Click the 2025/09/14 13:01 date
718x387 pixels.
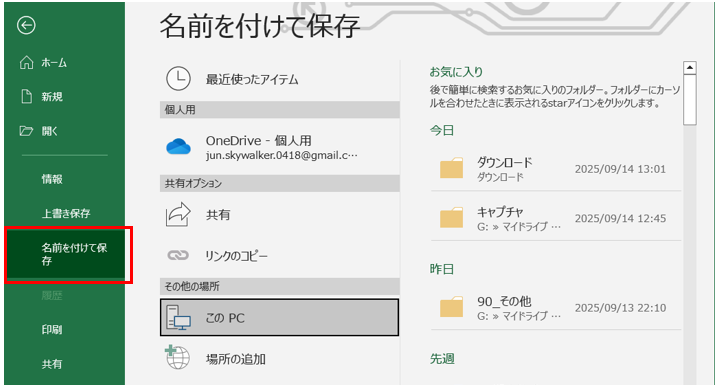coord(620,169)
